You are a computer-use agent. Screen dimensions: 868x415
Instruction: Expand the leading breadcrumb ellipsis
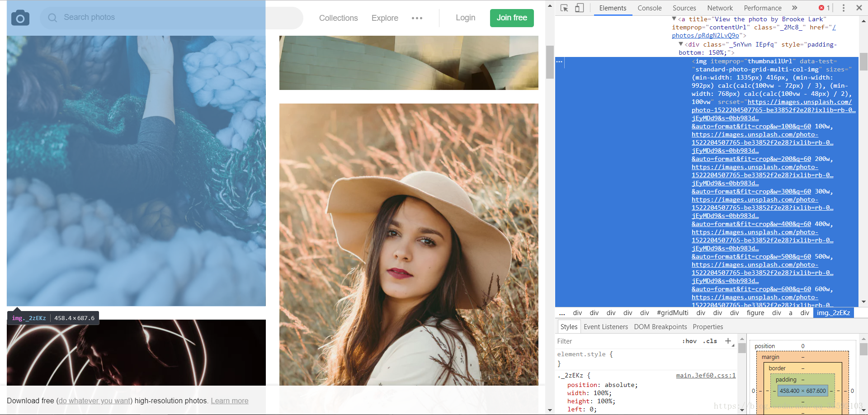(562, 313)
